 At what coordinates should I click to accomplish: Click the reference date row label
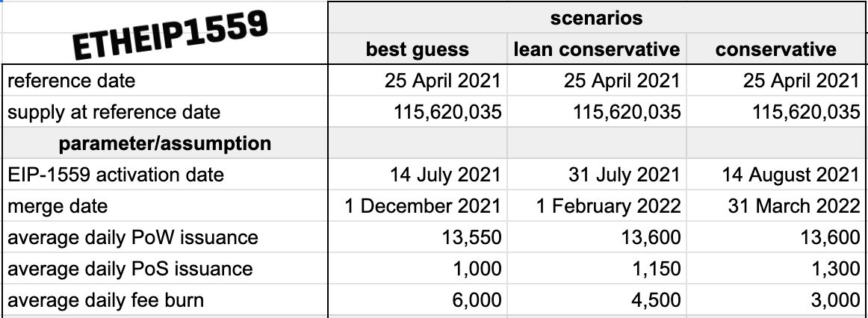pos(72,81)
